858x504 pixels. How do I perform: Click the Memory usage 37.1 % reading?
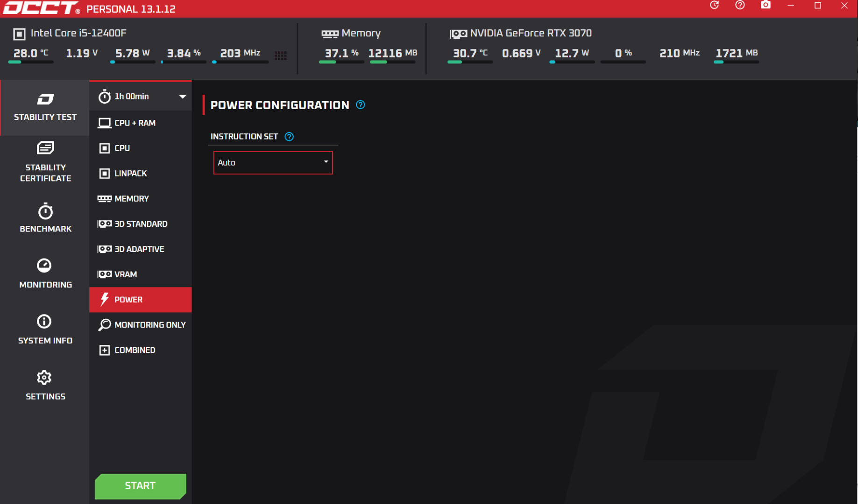[x=341, y=53]
